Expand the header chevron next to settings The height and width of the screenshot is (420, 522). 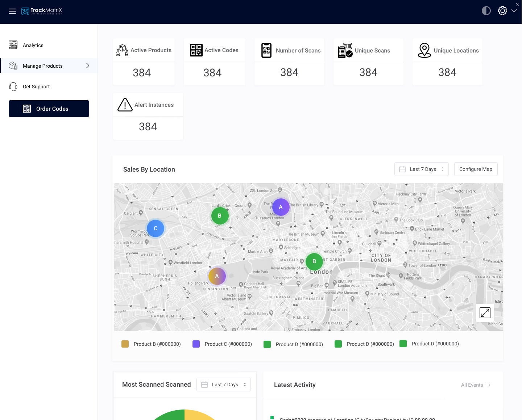(514, 11)
